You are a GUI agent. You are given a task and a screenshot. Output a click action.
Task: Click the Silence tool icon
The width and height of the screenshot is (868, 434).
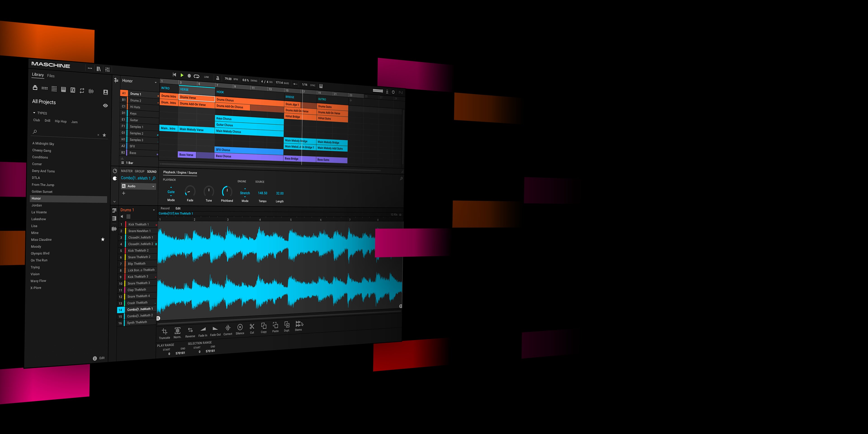pos(240,327)
